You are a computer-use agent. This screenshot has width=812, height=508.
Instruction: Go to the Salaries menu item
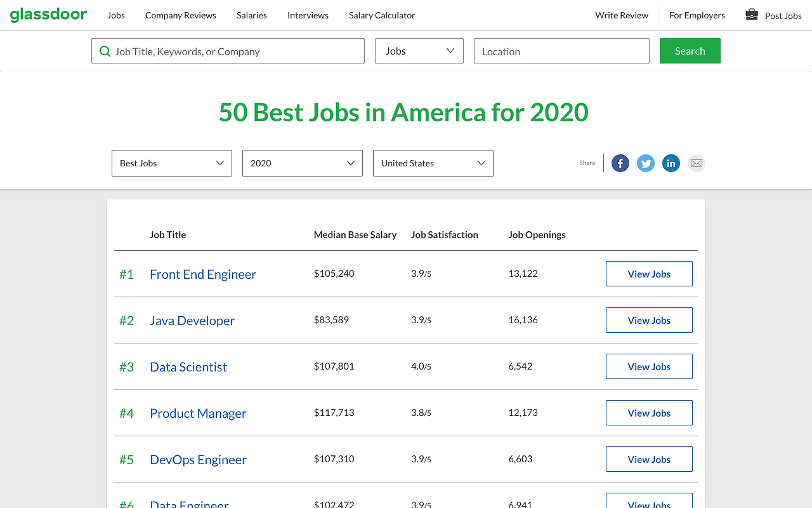(x=252, y=15)
